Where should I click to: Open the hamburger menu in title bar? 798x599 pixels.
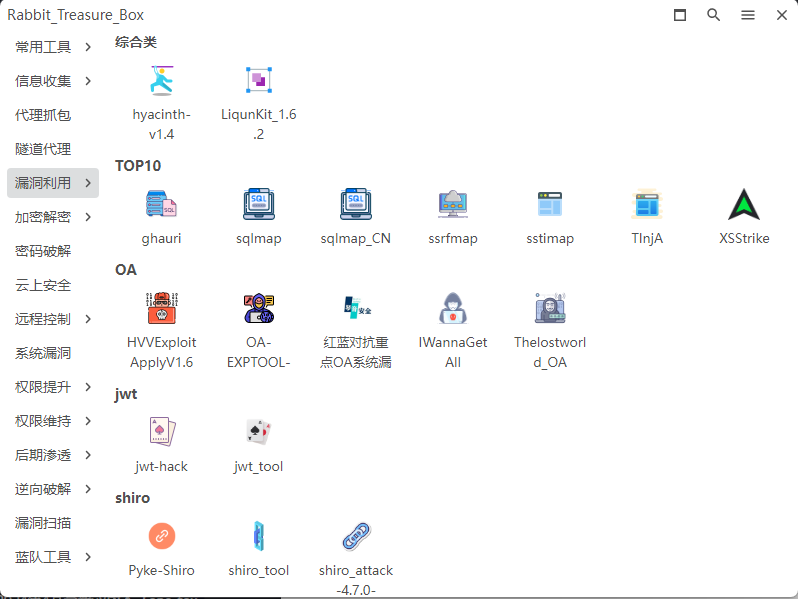[x=747, y=15]
